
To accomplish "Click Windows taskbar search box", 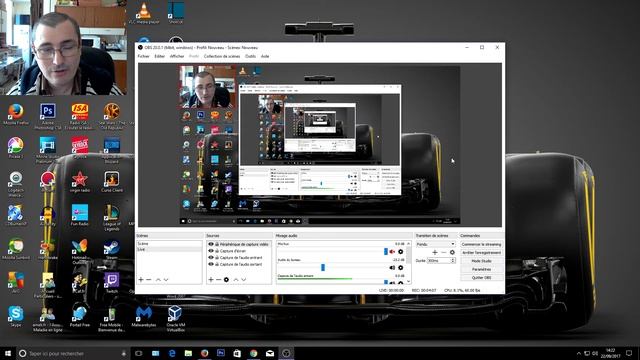I will point(73,353).
